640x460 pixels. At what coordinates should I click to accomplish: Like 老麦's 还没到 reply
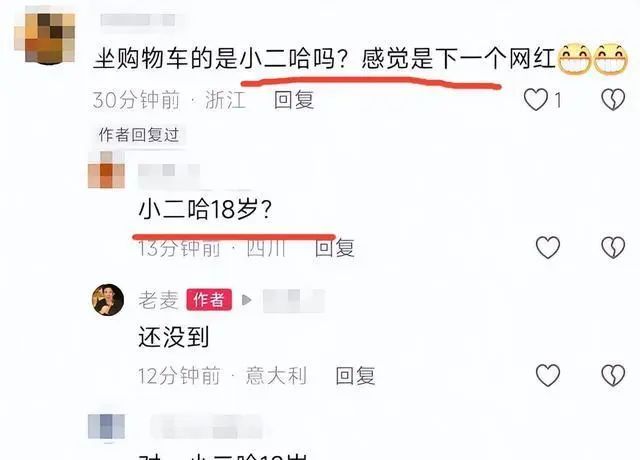548,375
